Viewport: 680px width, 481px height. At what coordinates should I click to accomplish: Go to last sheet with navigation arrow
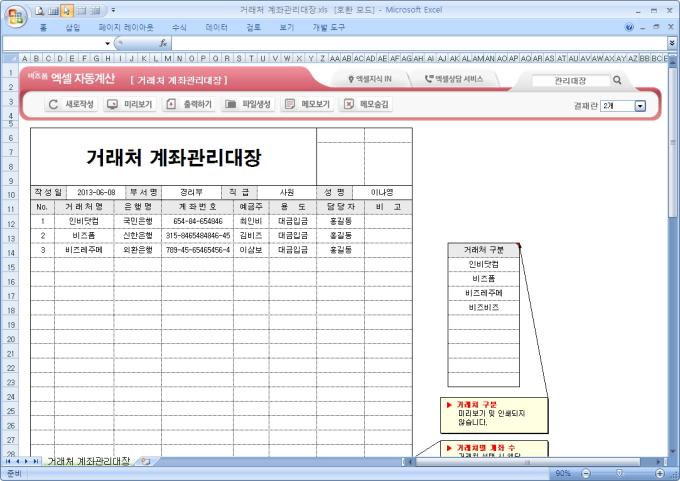(36, 461)
